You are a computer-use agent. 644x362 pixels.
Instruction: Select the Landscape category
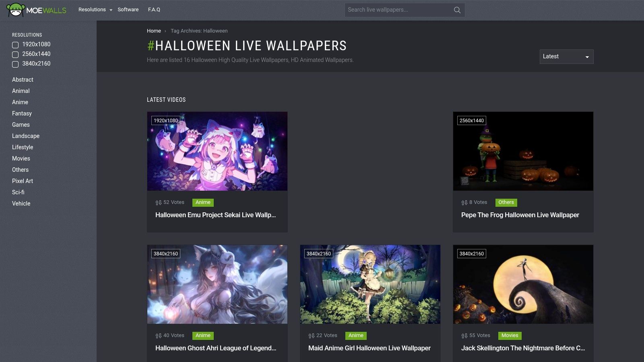26,136
